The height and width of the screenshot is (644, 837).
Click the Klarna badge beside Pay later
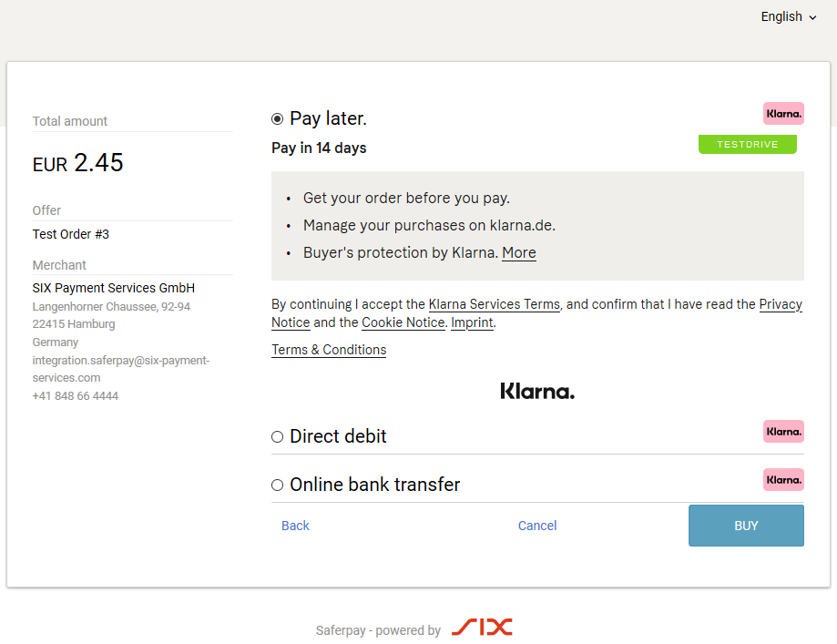coord(783,114)
